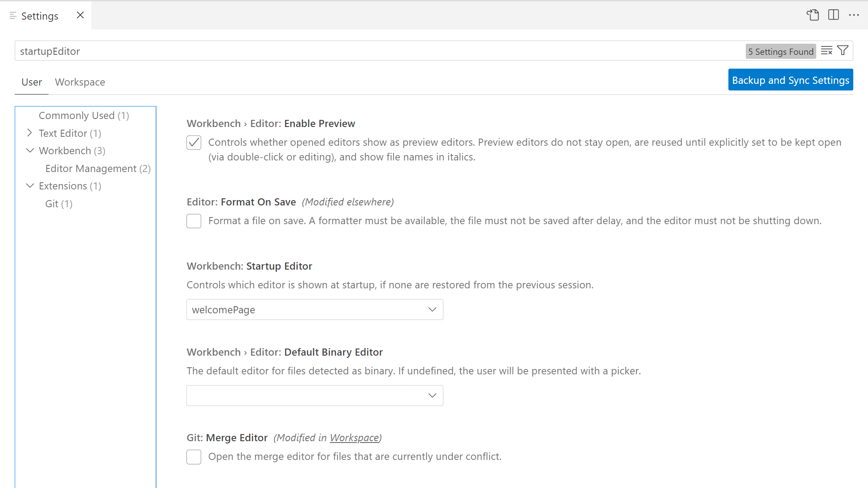Open the Workspace link next to Git Merge Editor
Viewport: 868px width, 488px height.
(354, 438)
